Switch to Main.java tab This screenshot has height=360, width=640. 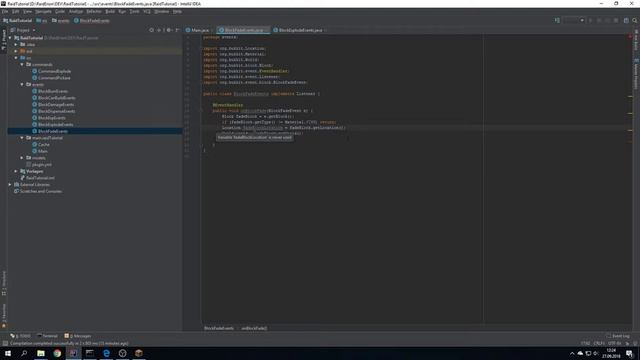tap(199, 30)
